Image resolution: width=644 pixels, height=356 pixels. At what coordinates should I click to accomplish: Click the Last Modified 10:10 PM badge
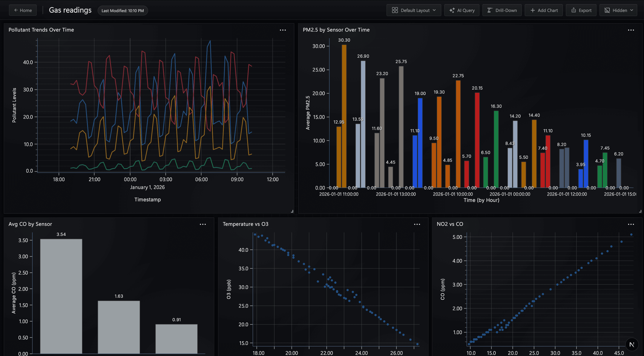(122, 10)
